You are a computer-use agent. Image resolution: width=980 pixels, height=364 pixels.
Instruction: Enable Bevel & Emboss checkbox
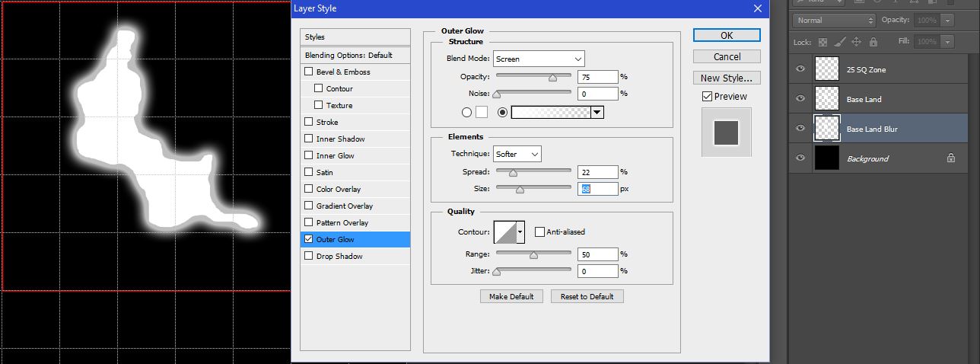click(309, 72)
